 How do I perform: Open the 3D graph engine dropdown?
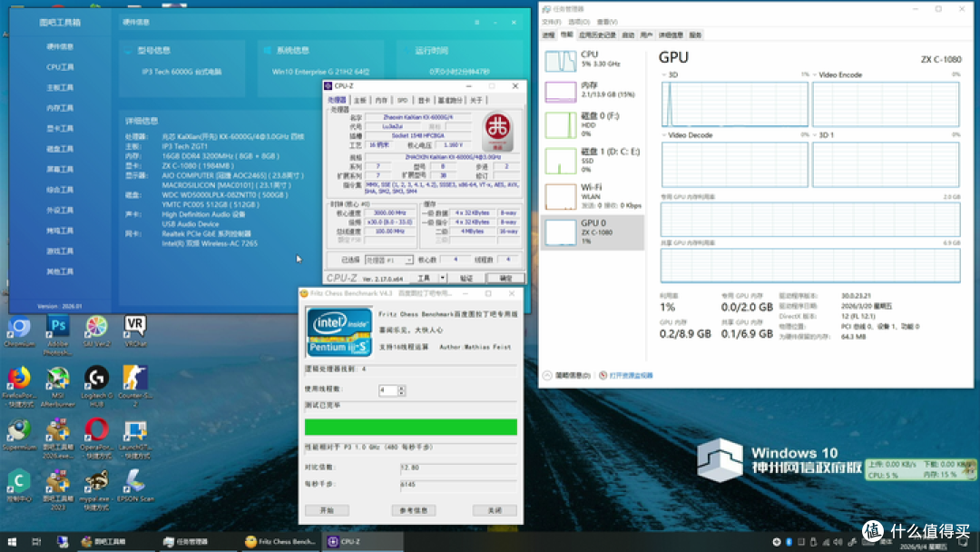[663, 75]
